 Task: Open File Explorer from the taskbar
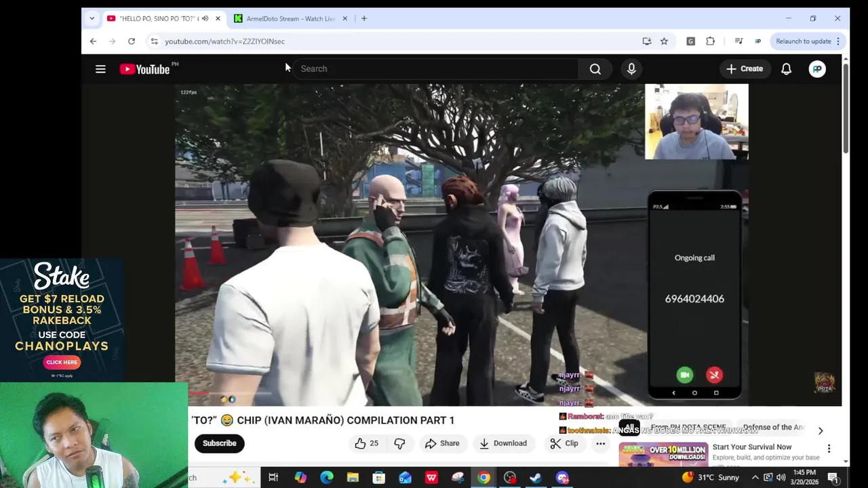coord(353,478)
